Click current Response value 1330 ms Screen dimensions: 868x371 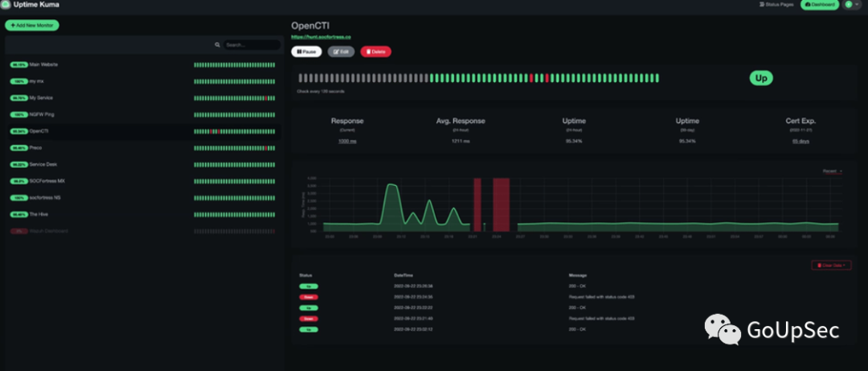click(x=347, y=142)
